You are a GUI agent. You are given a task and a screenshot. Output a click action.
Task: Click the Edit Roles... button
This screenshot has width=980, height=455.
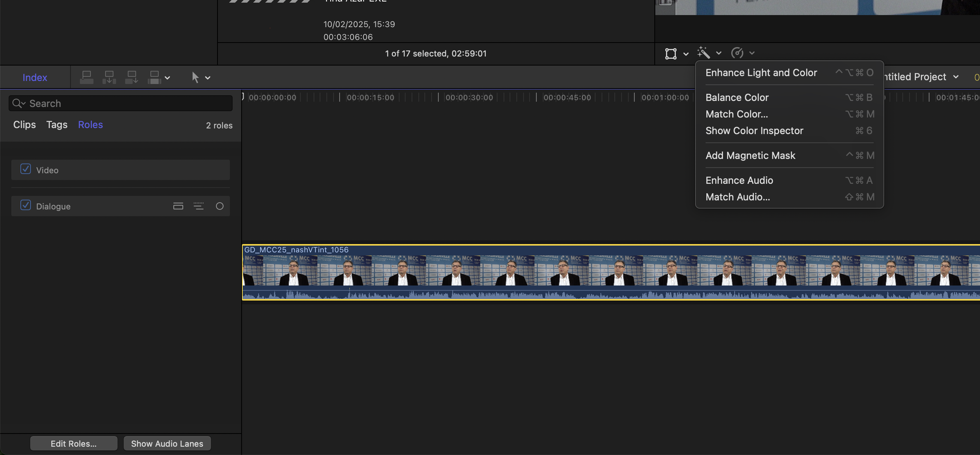tap(73, 443)
